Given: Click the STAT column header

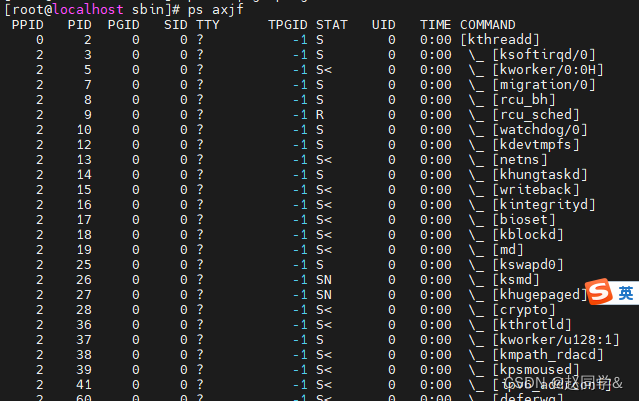Looking at the screenshot, I should click(332, 25).
